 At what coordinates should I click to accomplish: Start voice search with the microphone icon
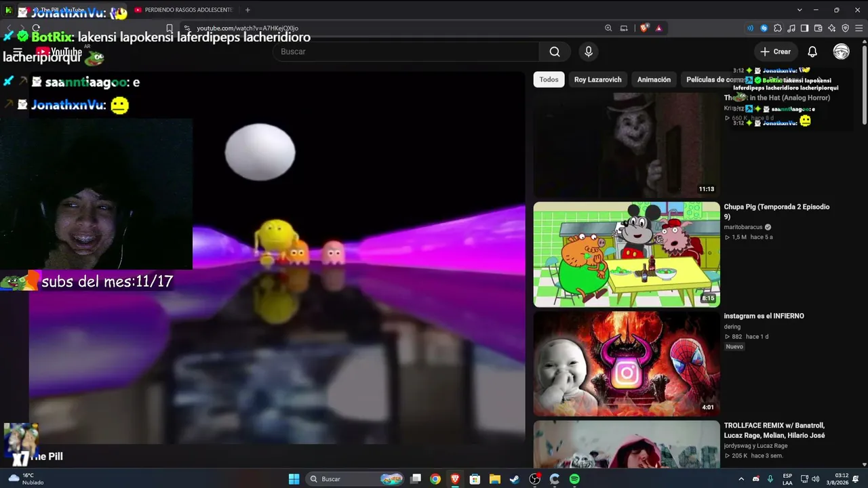[589, 52]
